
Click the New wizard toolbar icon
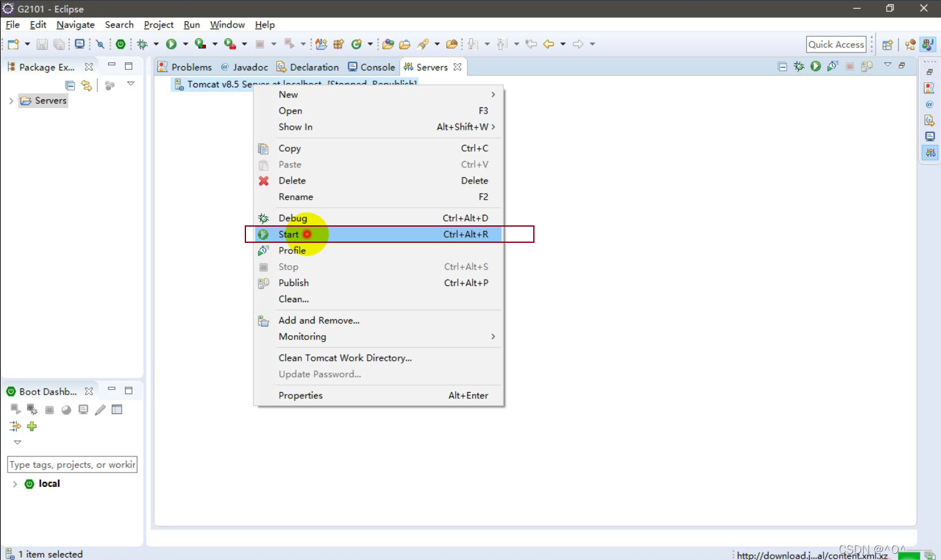(x=13, y=44)
